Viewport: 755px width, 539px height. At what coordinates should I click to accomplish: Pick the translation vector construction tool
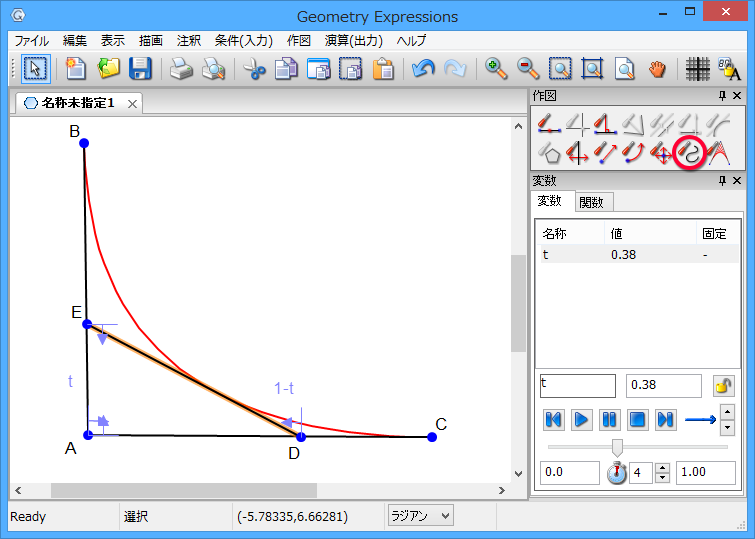click(x=605, y=152)
